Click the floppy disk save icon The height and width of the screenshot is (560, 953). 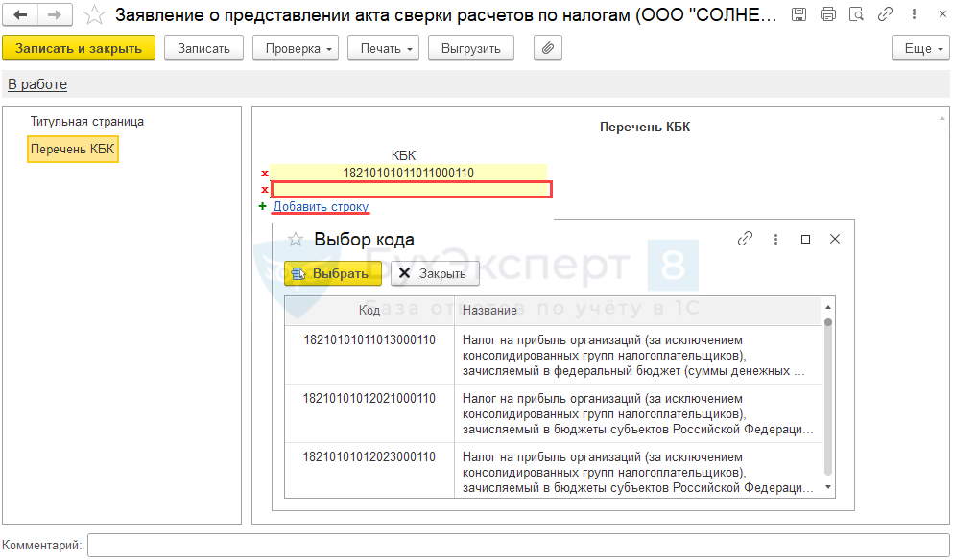[798, 15]
